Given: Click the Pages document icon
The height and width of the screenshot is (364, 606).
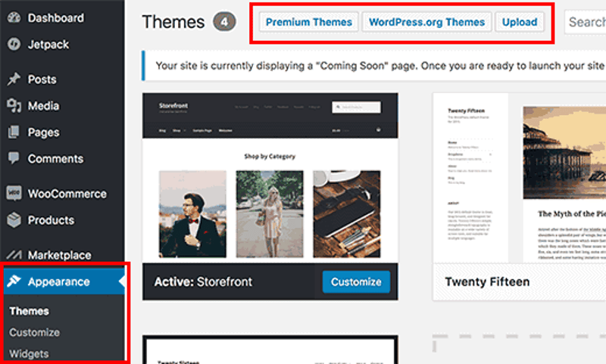Looking at the screenshot, I should coord(14,132).
